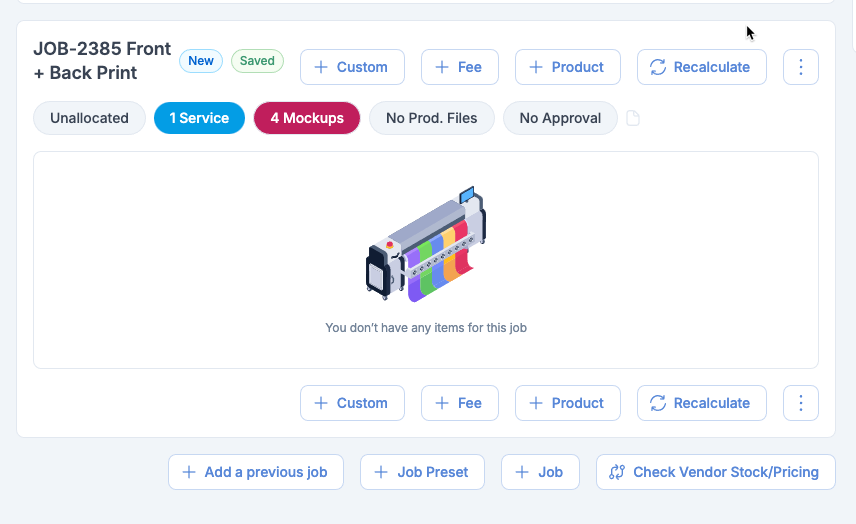Click the top Custom button

click(352, 67)
